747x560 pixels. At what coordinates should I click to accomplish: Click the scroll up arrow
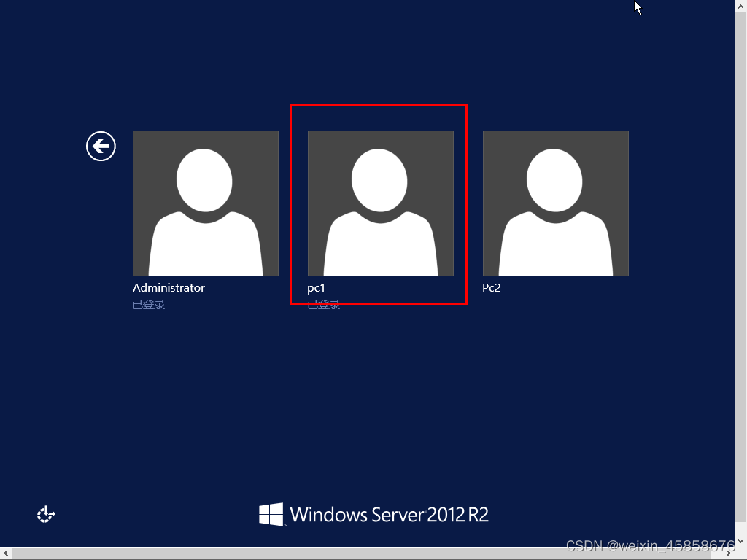click(x=741, y=6)
